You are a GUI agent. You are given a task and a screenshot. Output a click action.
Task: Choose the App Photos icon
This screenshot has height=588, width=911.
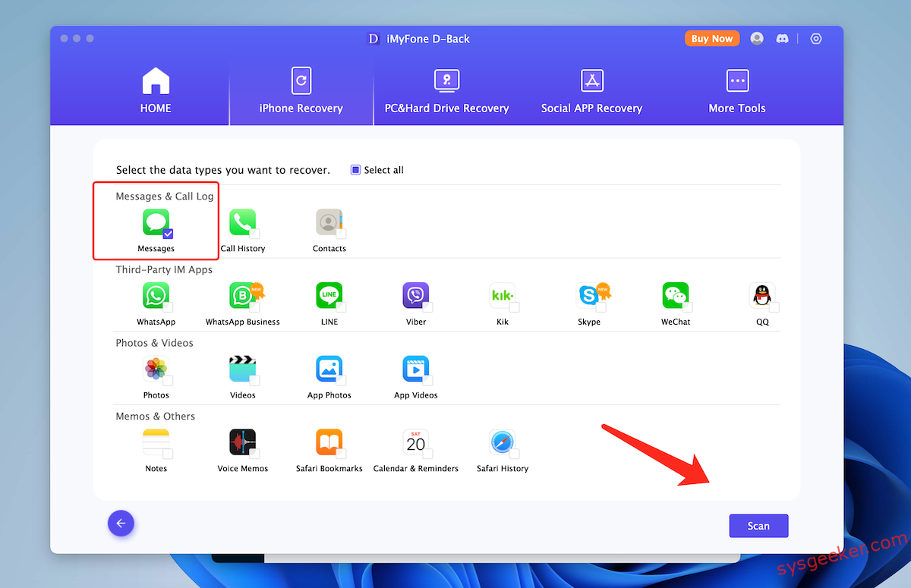point(329,369)
